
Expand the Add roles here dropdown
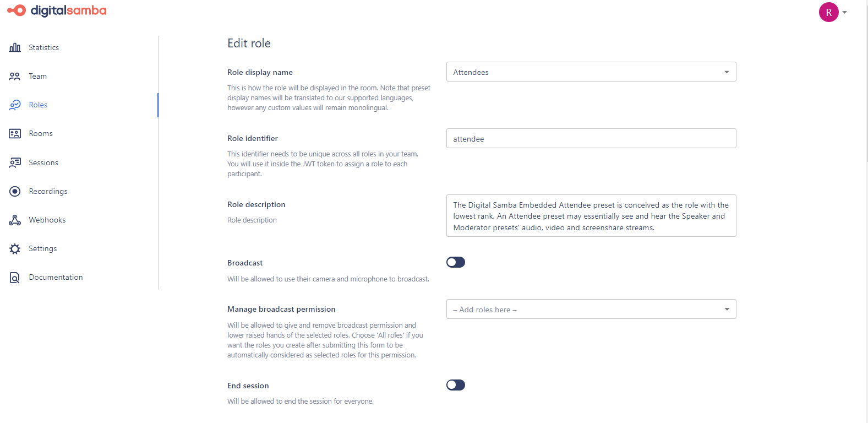591,310
